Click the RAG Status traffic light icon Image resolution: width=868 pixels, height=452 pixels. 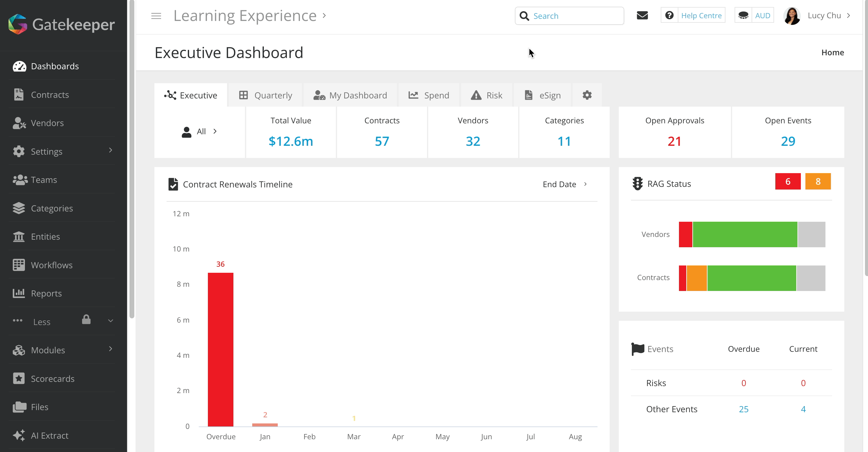point(638,183)
